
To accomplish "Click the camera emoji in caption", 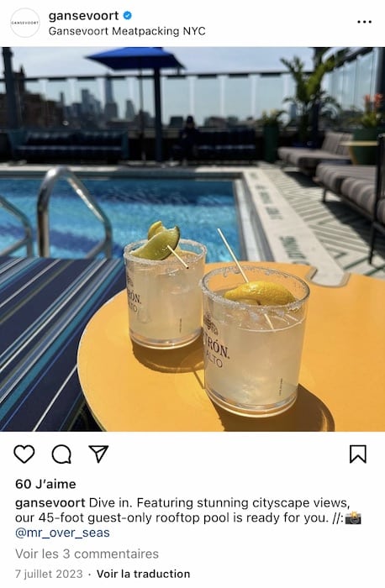I will tap(353, 518).
